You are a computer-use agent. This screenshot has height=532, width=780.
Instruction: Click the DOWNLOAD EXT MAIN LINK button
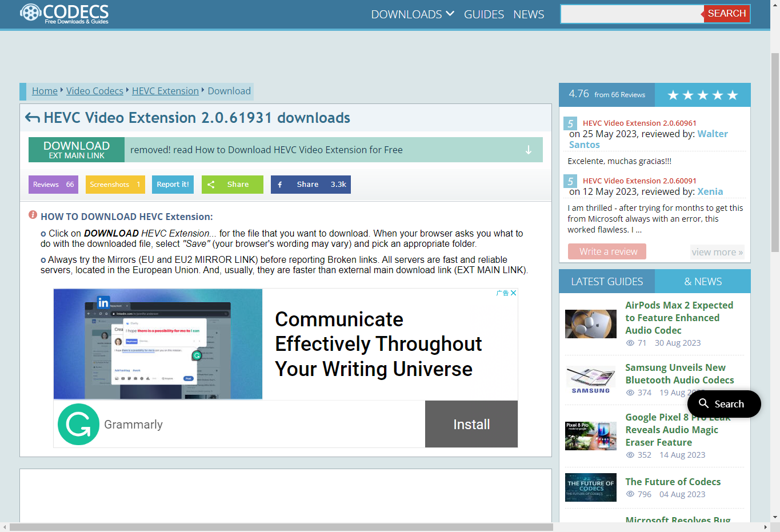[77, 150]
